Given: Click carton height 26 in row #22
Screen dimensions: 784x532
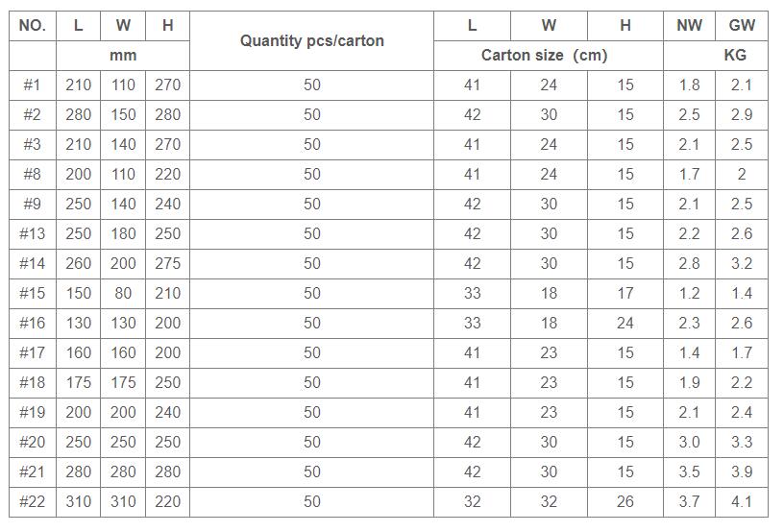Looking at the screenshot, I should [625, 501].
